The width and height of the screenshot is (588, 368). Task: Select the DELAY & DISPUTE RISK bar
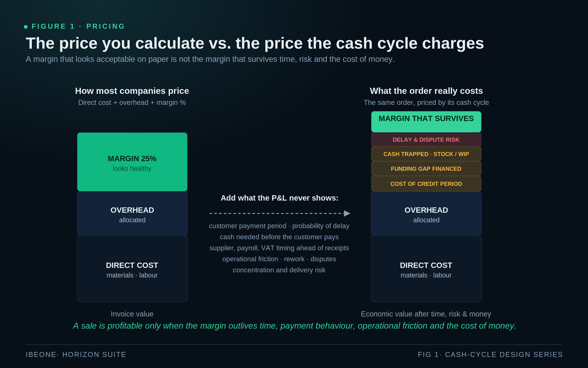(426, 140)
